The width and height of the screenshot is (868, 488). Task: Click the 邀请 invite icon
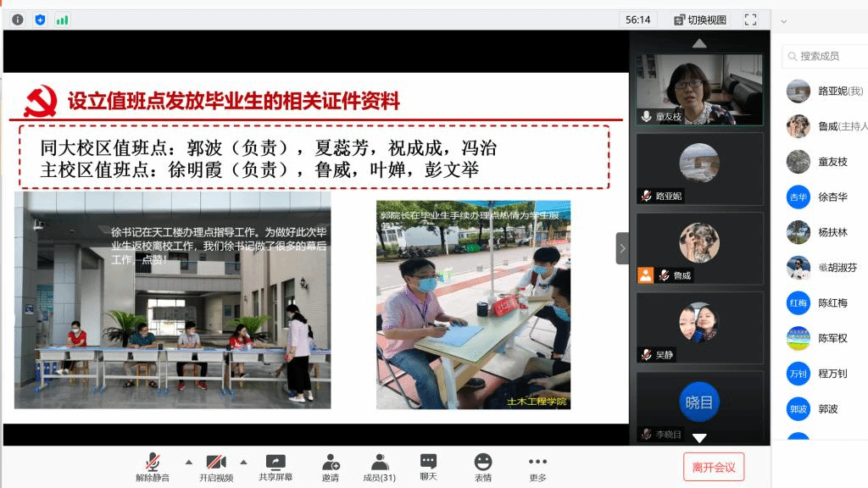click(331, 467)
